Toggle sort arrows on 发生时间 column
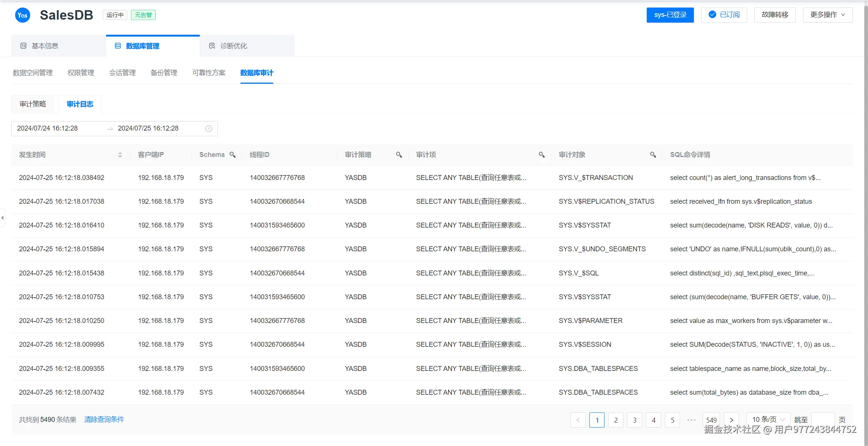Screen dimensions: 868x446 (120, 155)
